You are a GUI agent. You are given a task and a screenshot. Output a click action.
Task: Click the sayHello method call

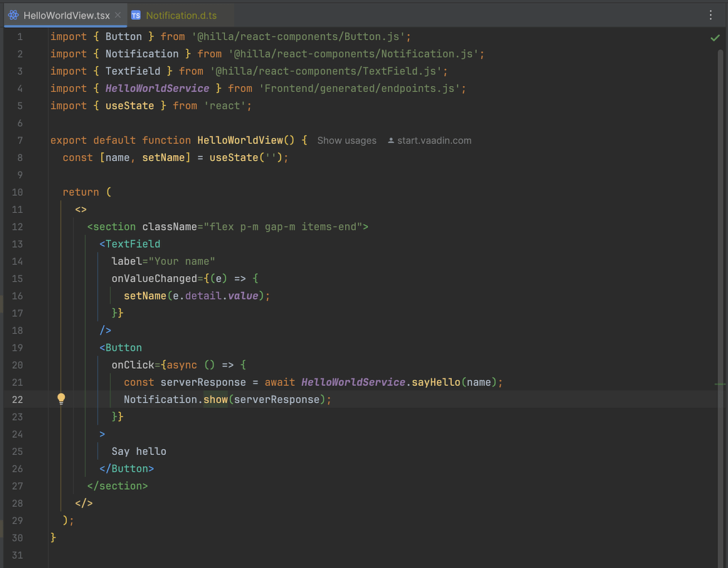pyautogui.click(x=436, y=382)
